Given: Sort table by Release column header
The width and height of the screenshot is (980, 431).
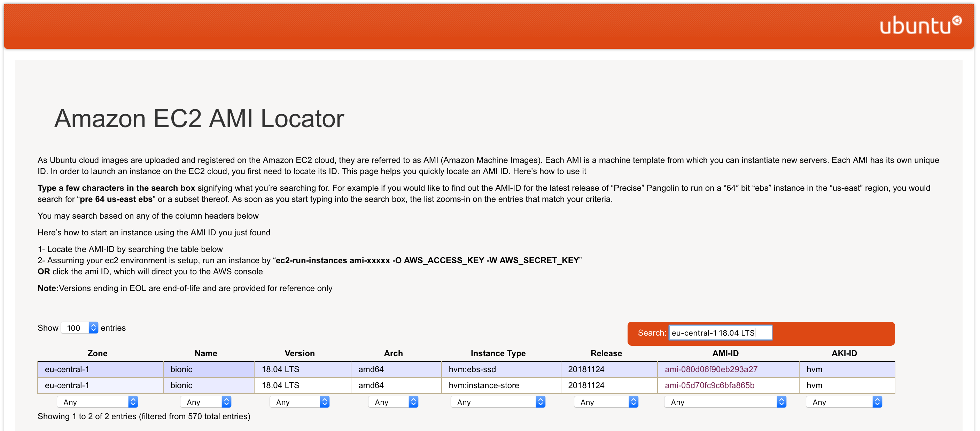Looking at the screenshot, I should click(x=606, y=353).
